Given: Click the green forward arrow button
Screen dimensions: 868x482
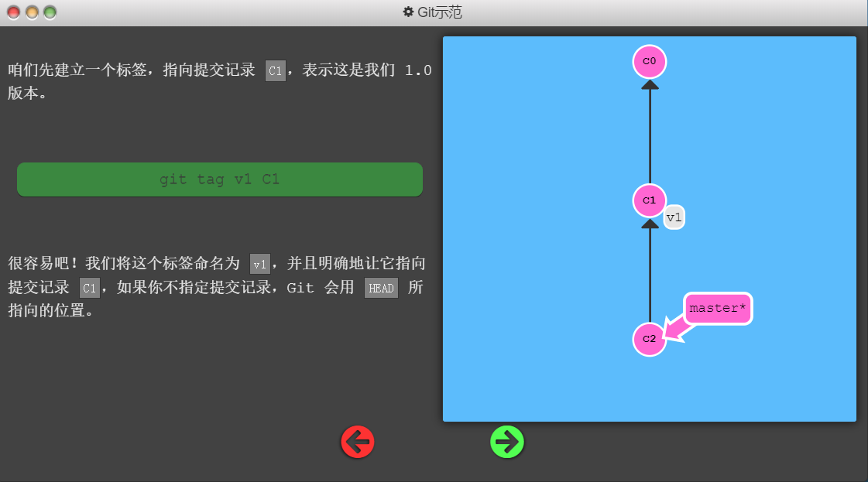Looking at the screenshot, I should pyautogui.click(x=507, y=442).
